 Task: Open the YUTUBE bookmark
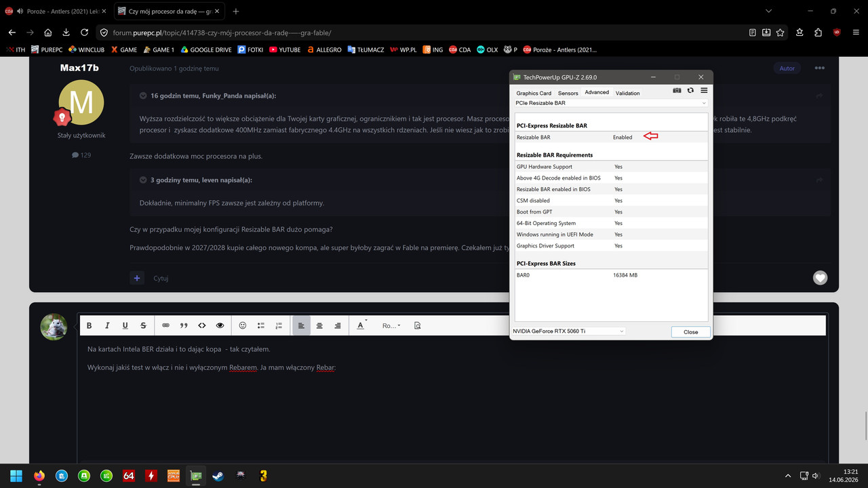tap(285, 49)
